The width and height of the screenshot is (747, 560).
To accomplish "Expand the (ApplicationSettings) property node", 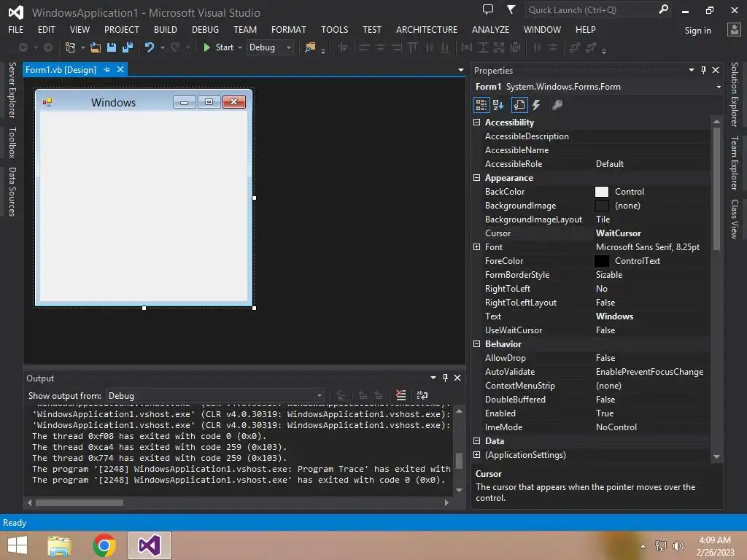I will (x=476, y=455).
